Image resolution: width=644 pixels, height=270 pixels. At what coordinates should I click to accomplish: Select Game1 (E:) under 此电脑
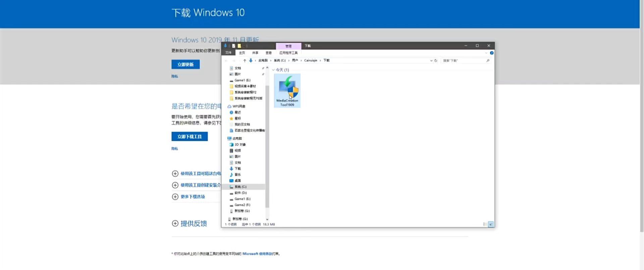(x=242, y=199)
